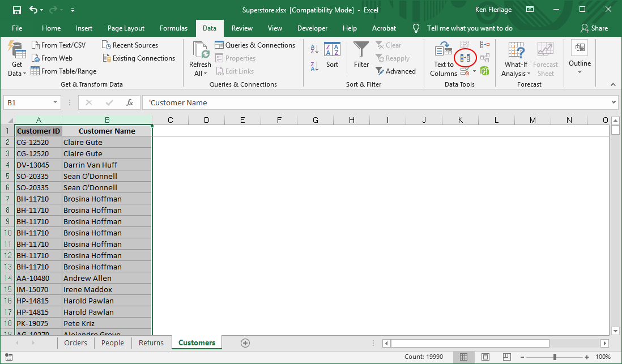Viewport: 622px width, 364px height.
Task: Open the Developer tab
Action: coord(312,28)
